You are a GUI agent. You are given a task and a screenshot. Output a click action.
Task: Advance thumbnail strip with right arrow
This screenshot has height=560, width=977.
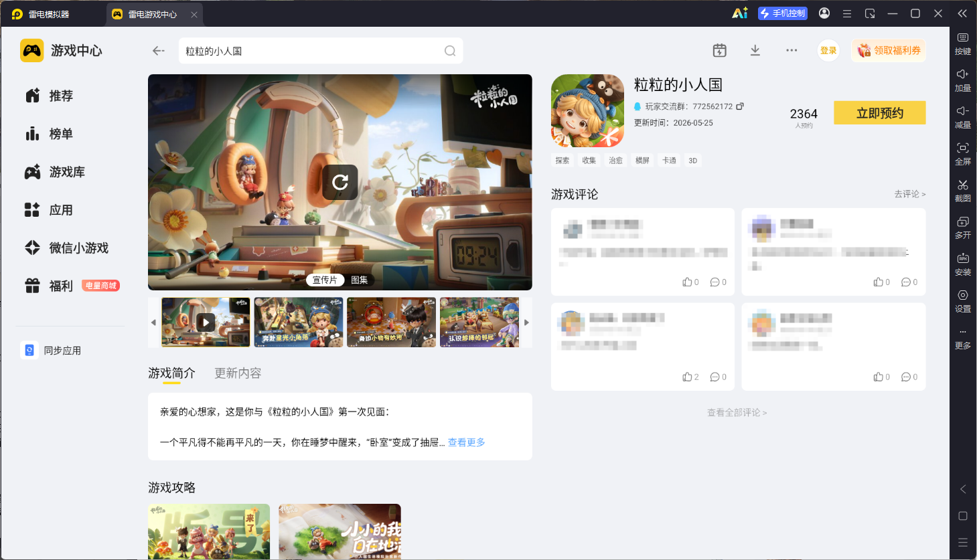pos(526,322)
